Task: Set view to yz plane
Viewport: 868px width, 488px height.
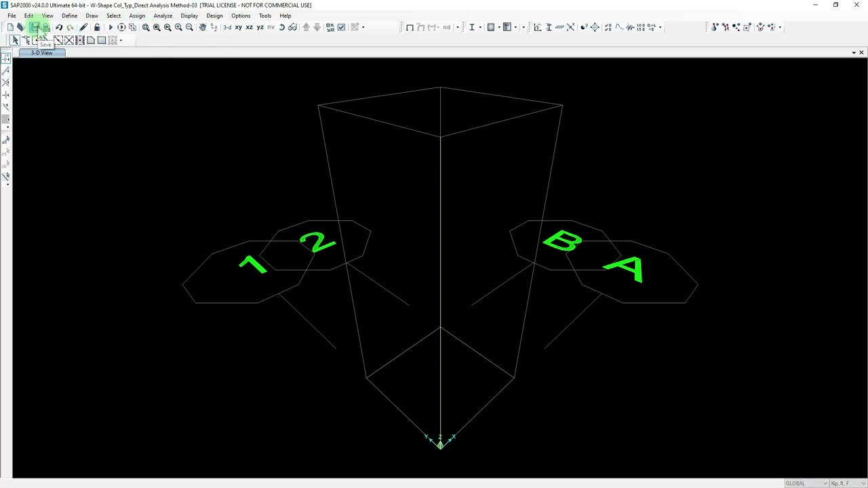Action: click(260, 27)
